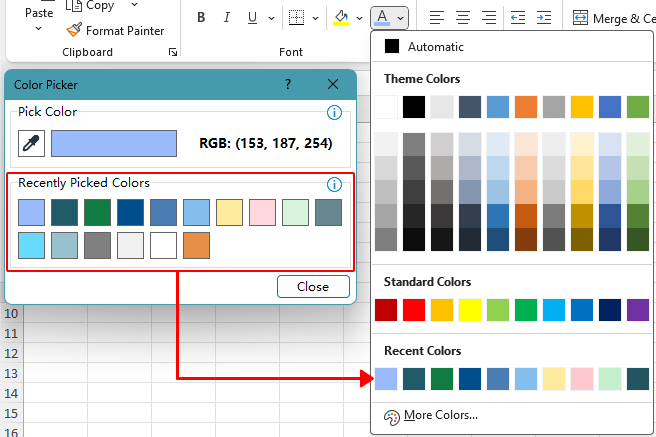Screen dimensions: 656x437
Task: Select standard dark red color swatch
Action: [386, 310]
